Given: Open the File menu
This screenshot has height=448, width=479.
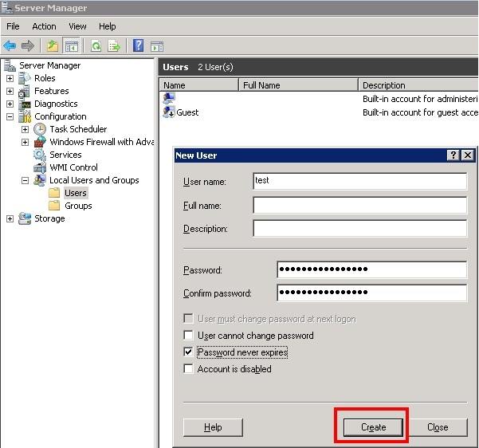Looking at the screenshot, I should click(13, 26).
